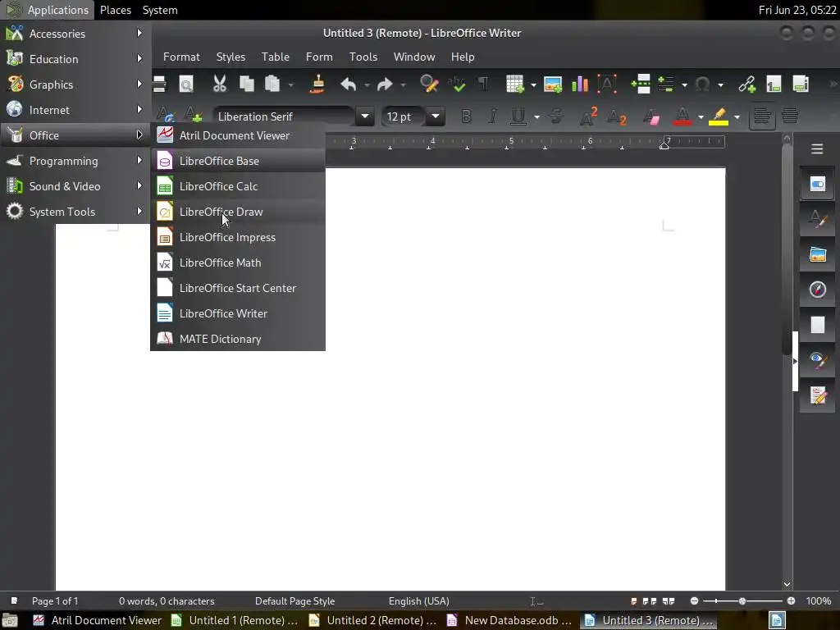Toggle Subscript formatting
840x630 pixels.
pos(617,116)
